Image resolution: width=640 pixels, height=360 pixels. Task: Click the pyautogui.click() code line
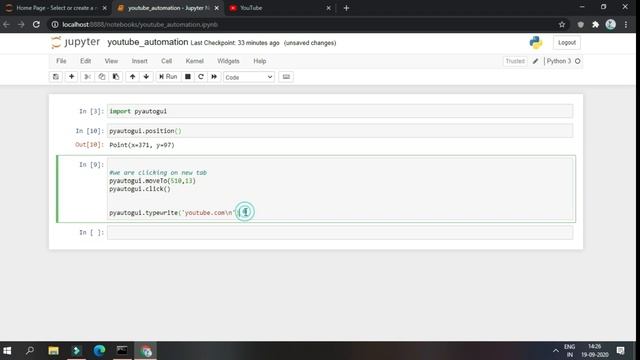pos(140,189)
